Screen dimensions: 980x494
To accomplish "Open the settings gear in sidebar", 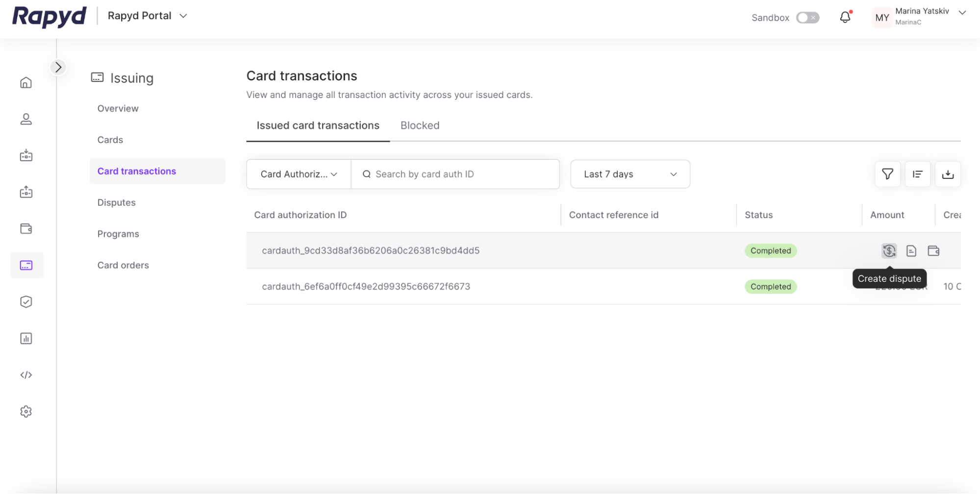I will coord(26,412).
